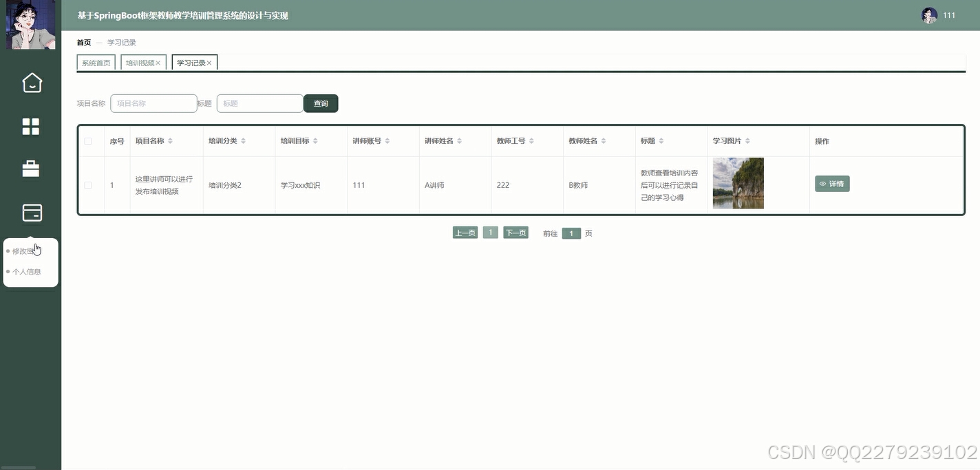
Task: Click the card-shaped sidebar icon above the submenu
Action: pos(31,213)
